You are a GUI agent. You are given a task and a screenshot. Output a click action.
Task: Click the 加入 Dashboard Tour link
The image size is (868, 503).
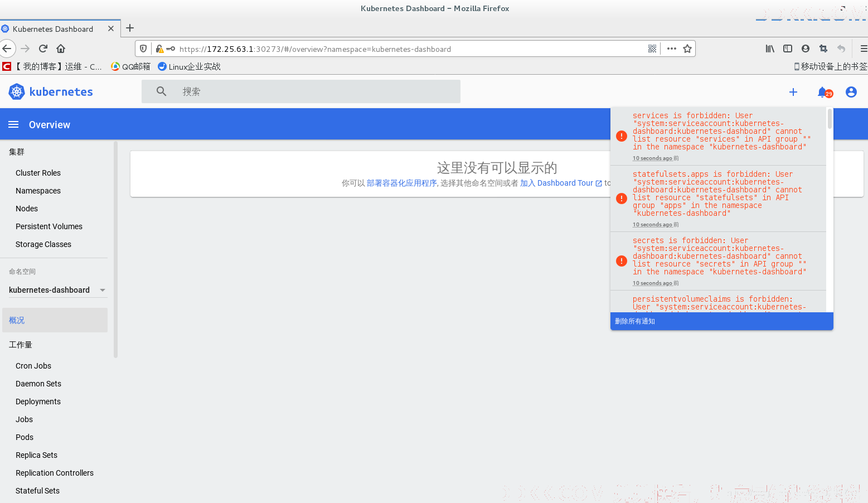561,183
